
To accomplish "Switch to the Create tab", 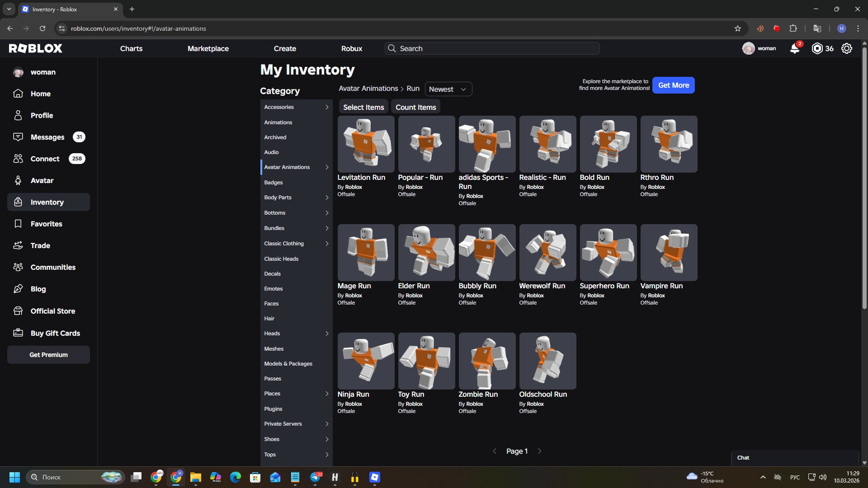I will [285, 48].
